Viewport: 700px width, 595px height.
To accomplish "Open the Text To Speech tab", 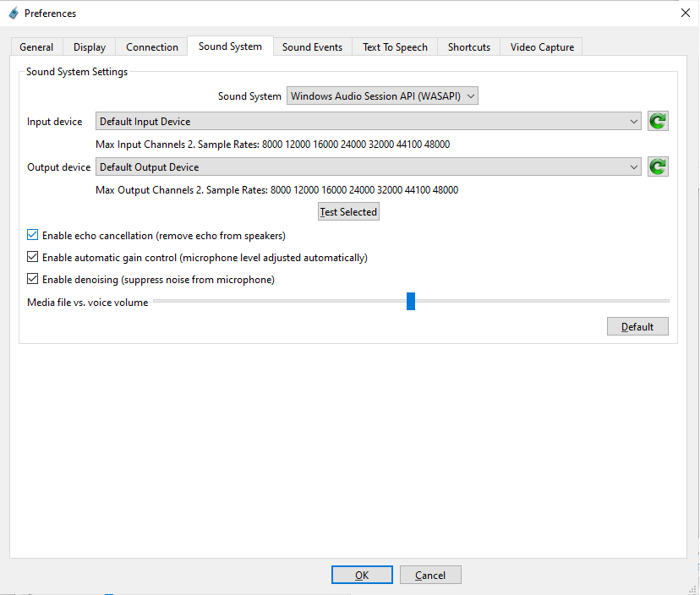I will pyautogui.click(x=395, y=47).
